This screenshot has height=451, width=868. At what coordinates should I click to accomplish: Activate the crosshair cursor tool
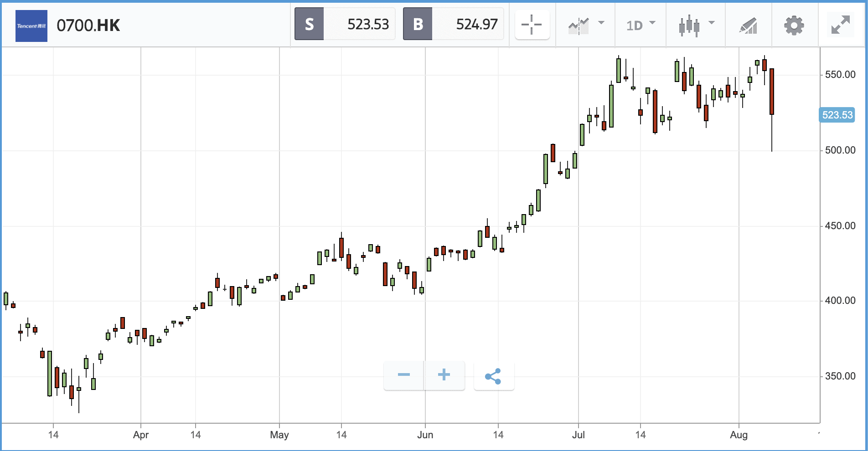click(x=532, y=25)
